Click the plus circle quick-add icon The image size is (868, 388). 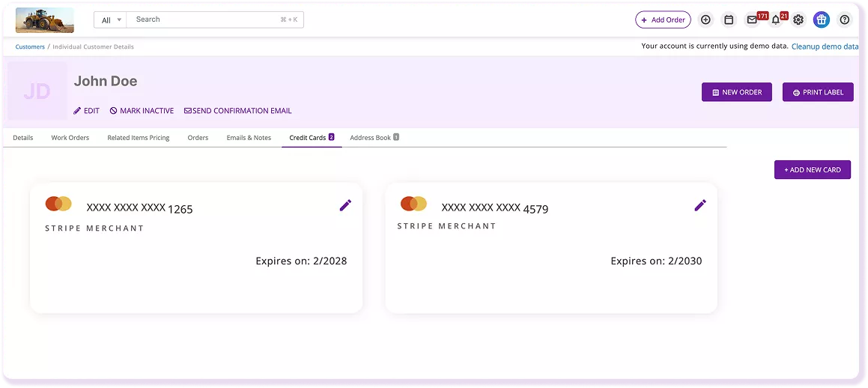coord(705,20)
